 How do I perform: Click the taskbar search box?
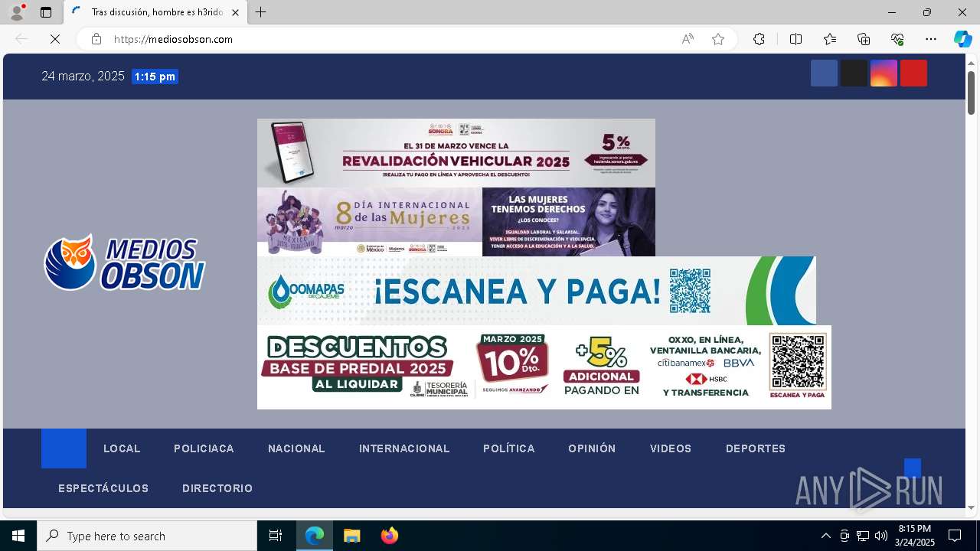(147, 536)
